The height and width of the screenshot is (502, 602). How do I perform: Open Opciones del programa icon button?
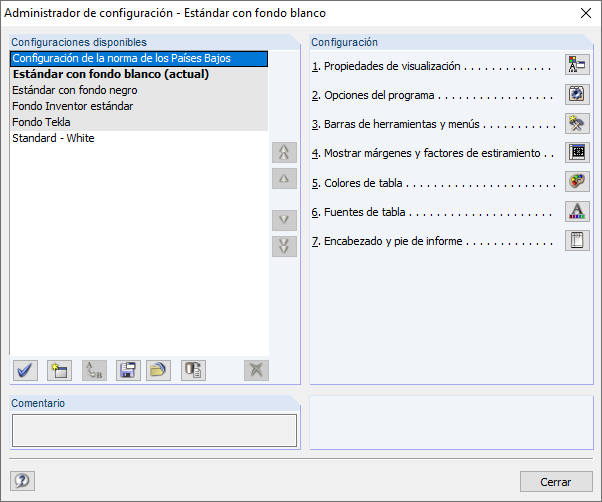pos(577,94)
